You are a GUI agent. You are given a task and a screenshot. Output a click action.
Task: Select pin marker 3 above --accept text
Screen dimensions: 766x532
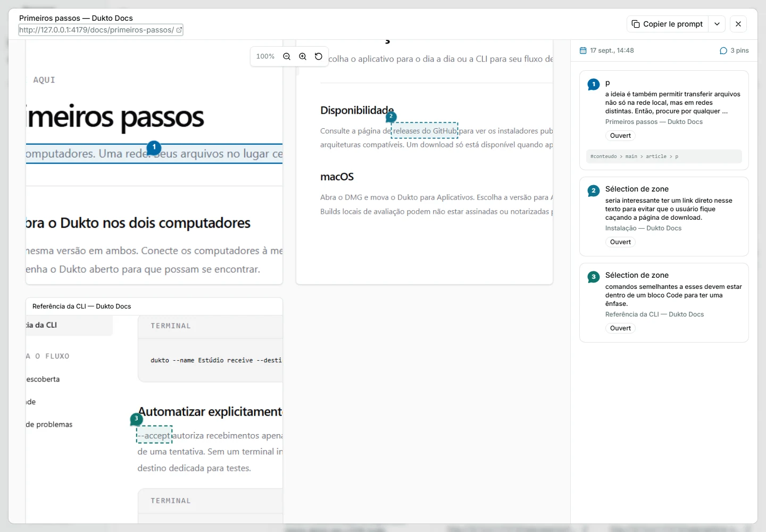click(x=136, y=419)
